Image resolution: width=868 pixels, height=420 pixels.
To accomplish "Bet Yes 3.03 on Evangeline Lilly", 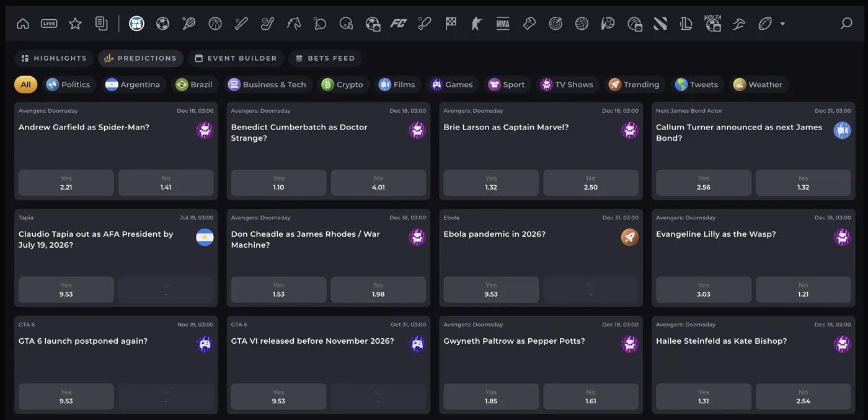I will tap(704, 290).
